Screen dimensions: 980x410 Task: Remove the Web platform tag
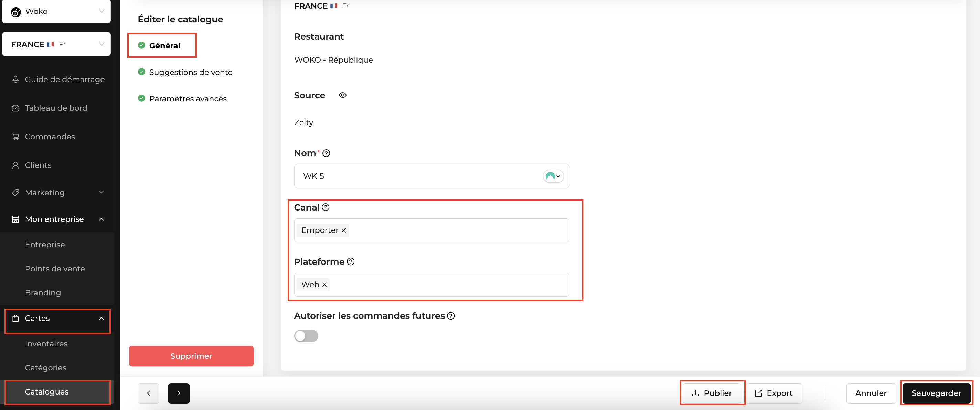click(x=324, y=285)
